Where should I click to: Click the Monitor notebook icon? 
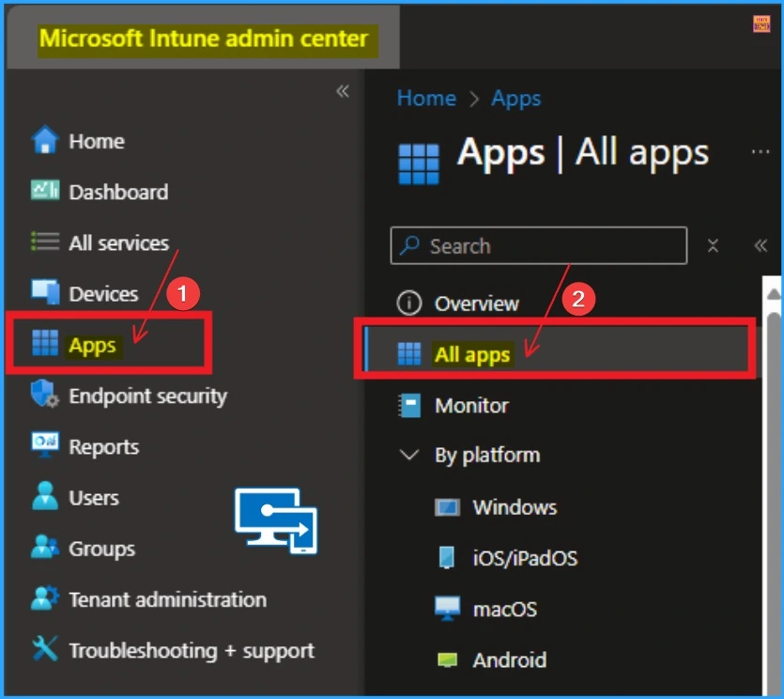click(409, 405)
